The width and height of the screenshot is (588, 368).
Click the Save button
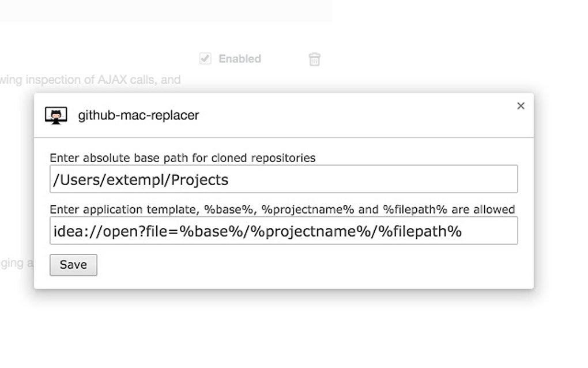73,265
